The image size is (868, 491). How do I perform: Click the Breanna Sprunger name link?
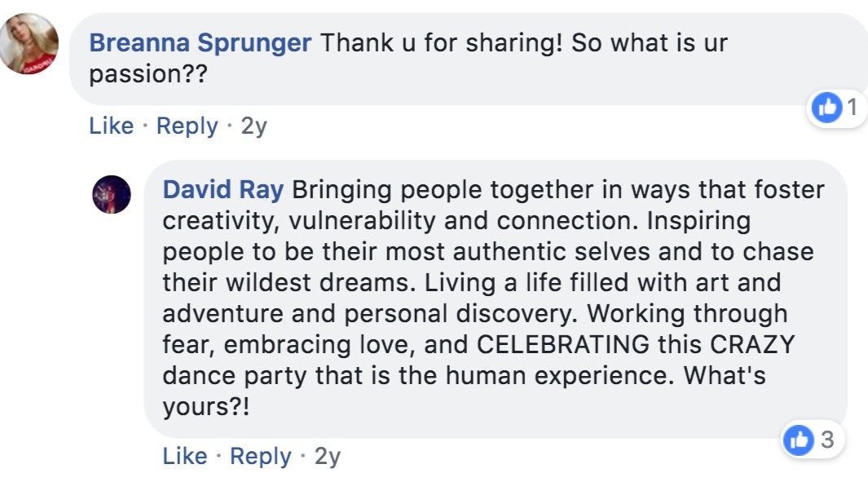(x=200, y=42)
